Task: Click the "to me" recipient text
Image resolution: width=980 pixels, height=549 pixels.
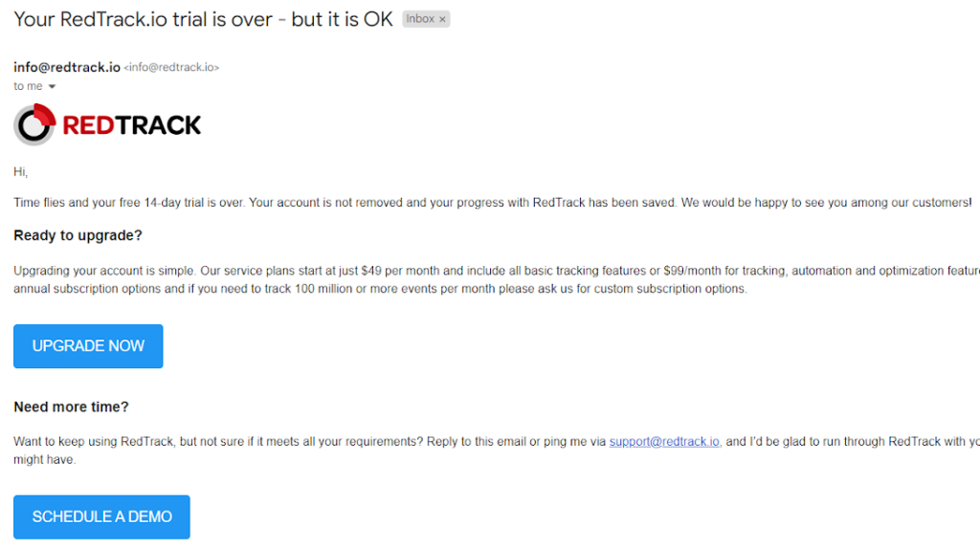Action: [x=28, y=87]
